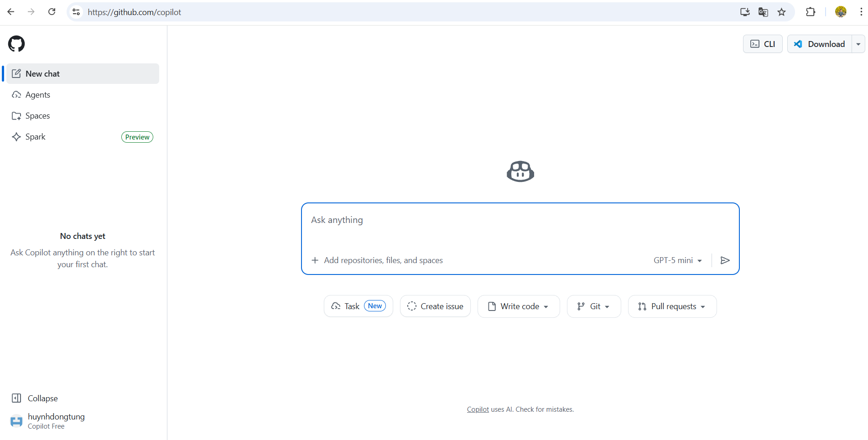Select Agents in the sidebar
868x440 pixels.
click(38, 94)
